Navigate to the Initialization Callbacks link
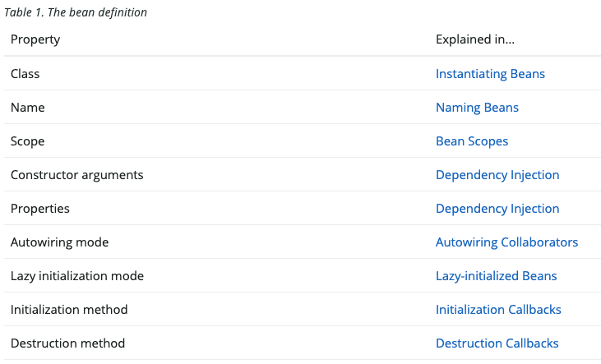This screenshot has height=364, width=601. pos(498,310)
